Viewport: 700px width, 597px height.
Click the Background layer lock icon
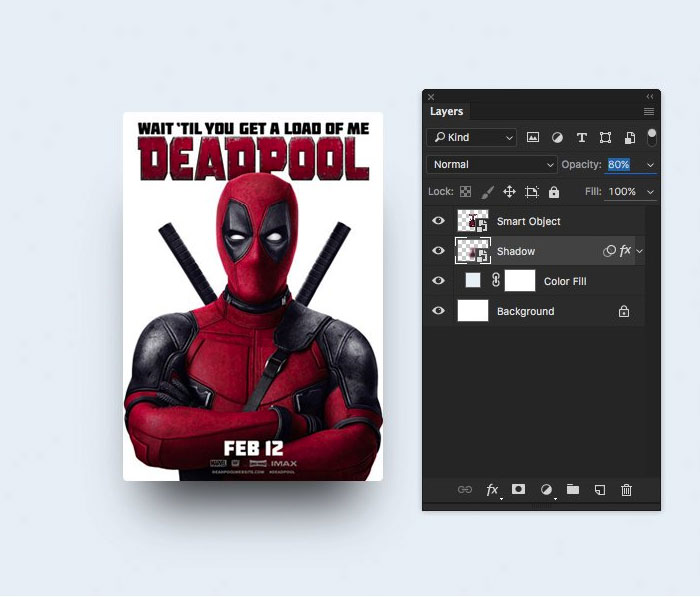coord(624,311)
